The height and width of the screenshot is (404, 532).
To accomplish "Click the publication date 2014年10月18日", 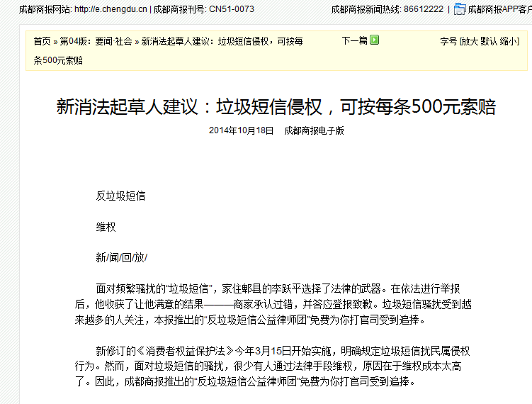I will 241,130.
